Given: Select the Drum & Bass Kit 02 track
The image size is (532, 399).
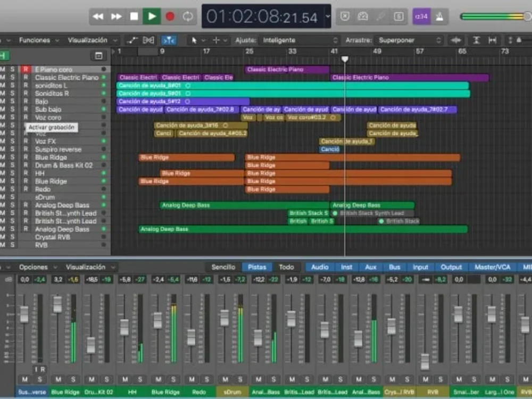Looking at the screenshot, I should click(x=64, y=165).
